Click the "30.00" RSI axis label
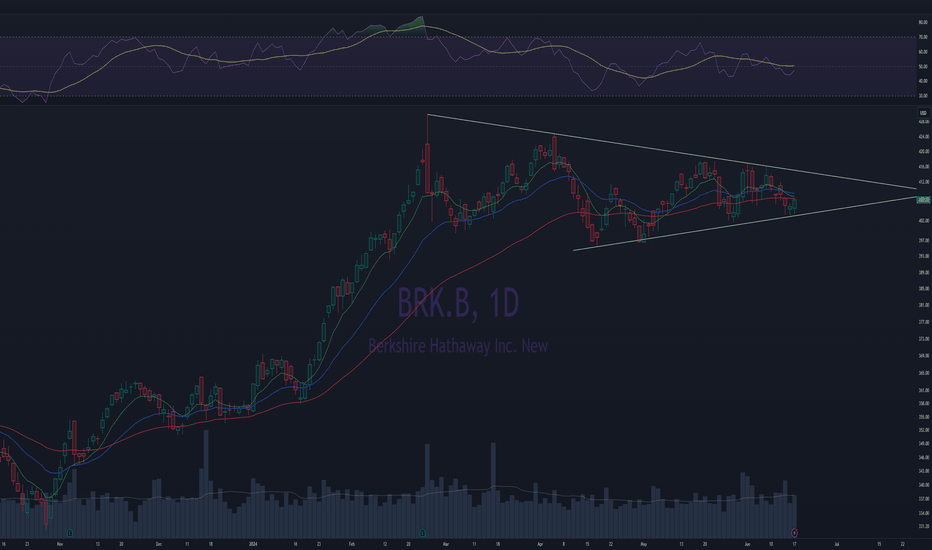932x550 pixels. pyautogui.click(x=923, y=96)
